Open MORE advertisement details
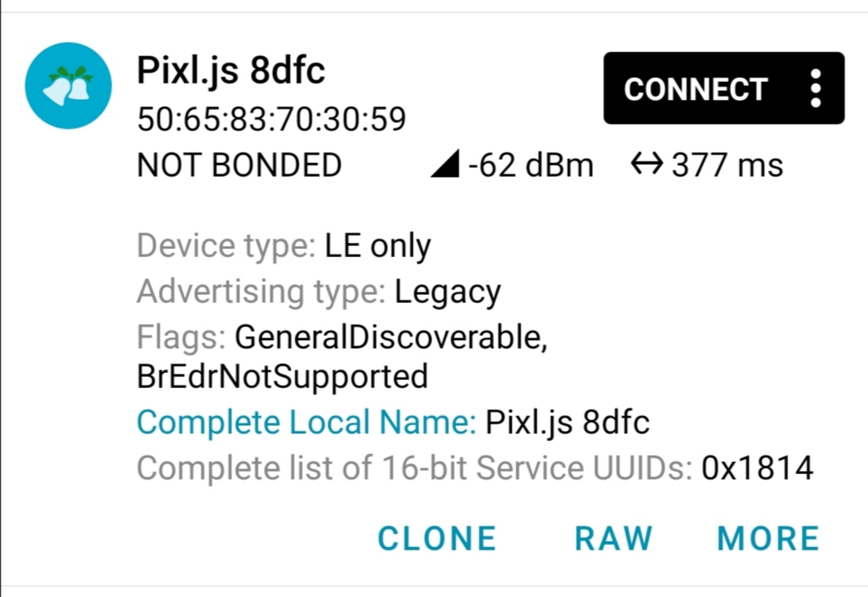Viewport: 868px width, 597px height. [x=768, y=538]
